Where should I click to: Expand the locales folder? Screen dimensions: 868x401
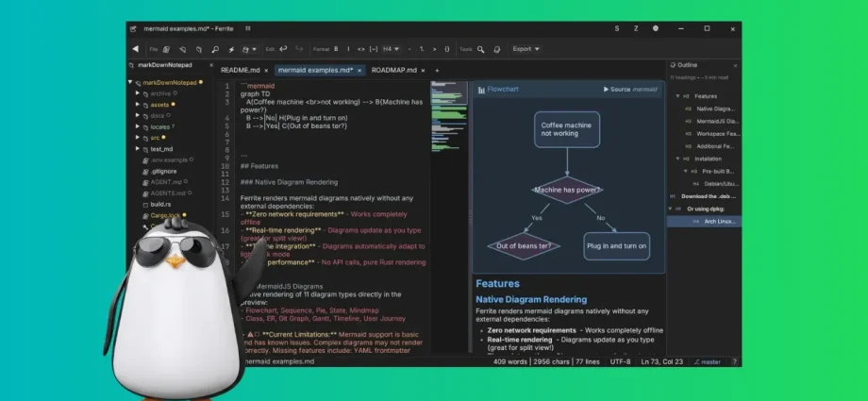138,126
